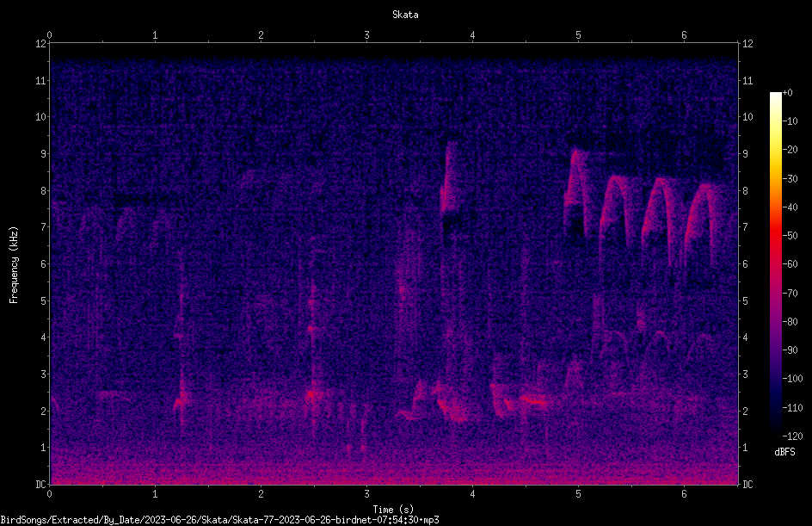Click the "2" label on the right frequency axis

[745, 411]
